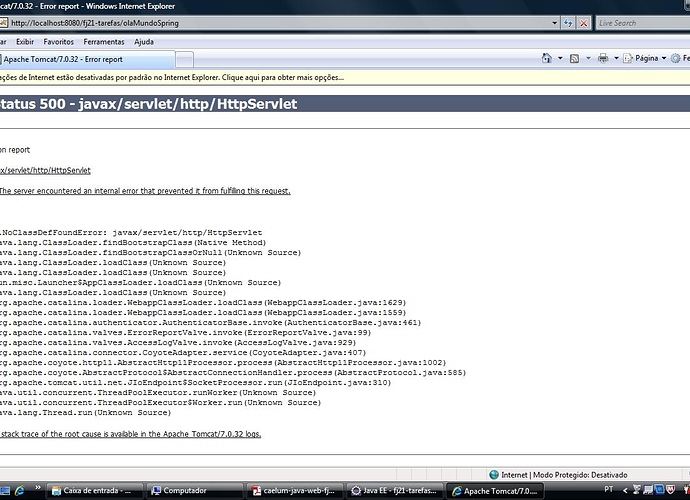
Task: Switch to Apache Tomcat taskbar button
Action: (495, 490)
